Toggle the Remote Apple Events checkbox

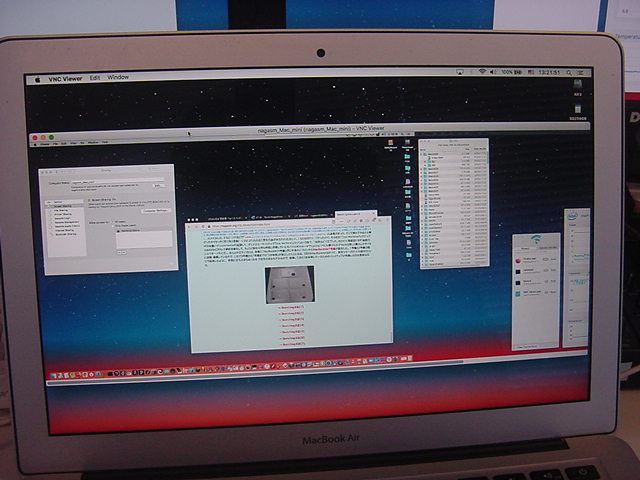pyautogui.click(x=51, y=226)
